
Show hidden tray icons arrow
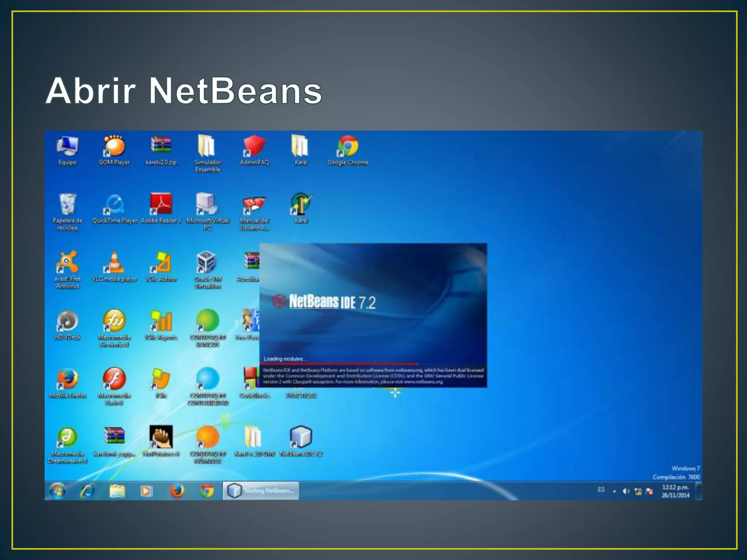pyautogui.click(x=614, y=491)
